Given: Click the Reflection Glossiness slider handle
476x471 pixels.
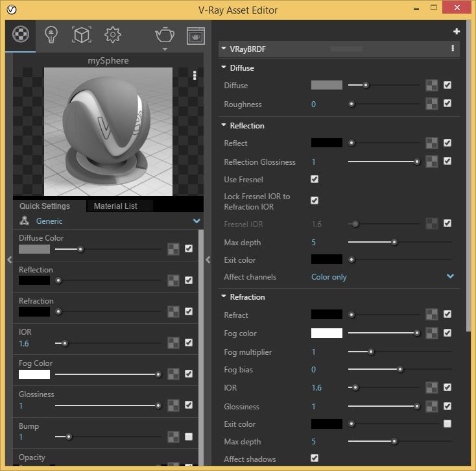Looking at the screenshot, I should [x=417, y=162].
